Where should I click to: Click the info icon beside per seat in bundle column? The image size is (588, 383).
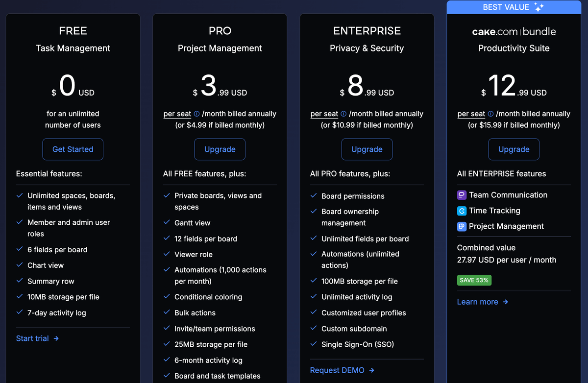[490, 113]
